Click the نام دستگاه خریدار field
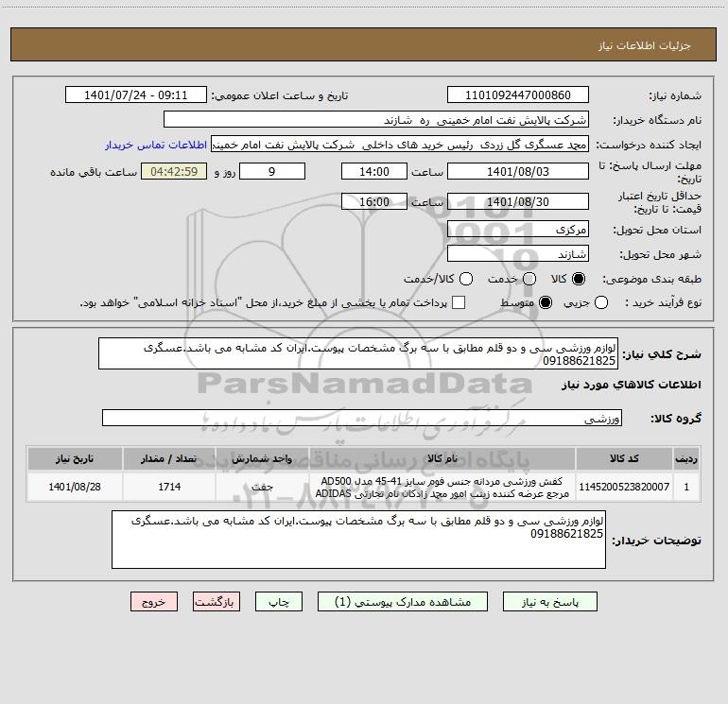This screenshot has height=704, width=728. [x=376, y=119]
